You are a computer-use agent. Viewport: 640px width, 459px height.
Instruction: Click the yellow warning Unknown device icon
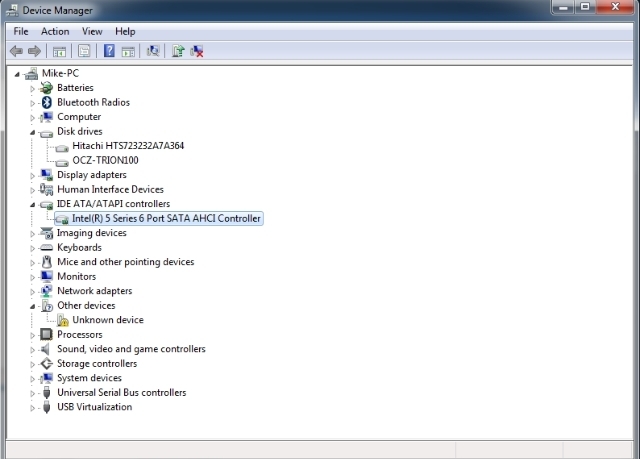click(x=62, y=320)
